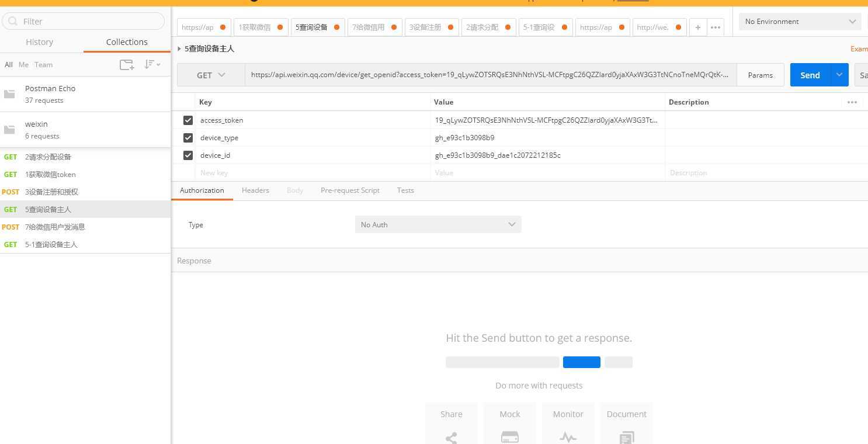Uncheck the access_token parameter checkbox

point(188,120)
